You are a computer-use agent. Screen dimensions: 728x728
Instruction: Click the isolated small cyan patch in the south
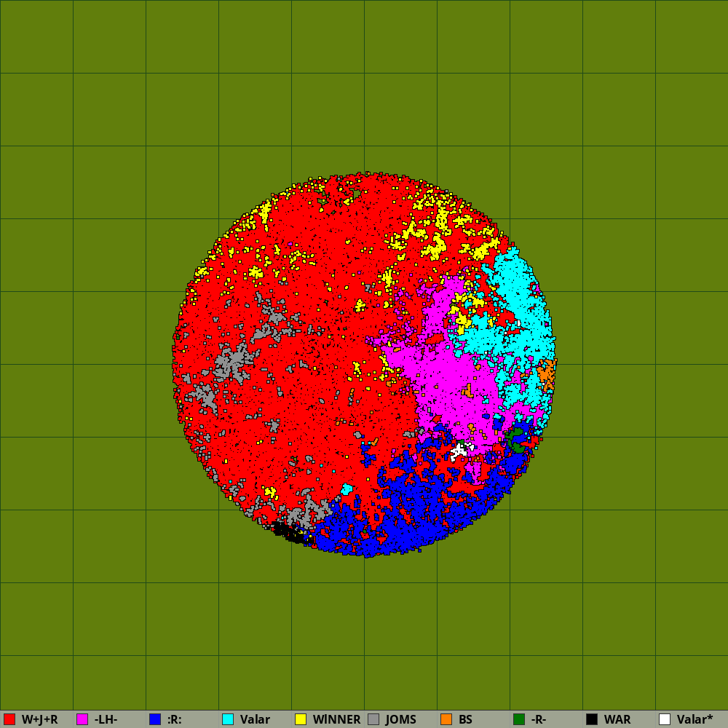coord(347,489)
